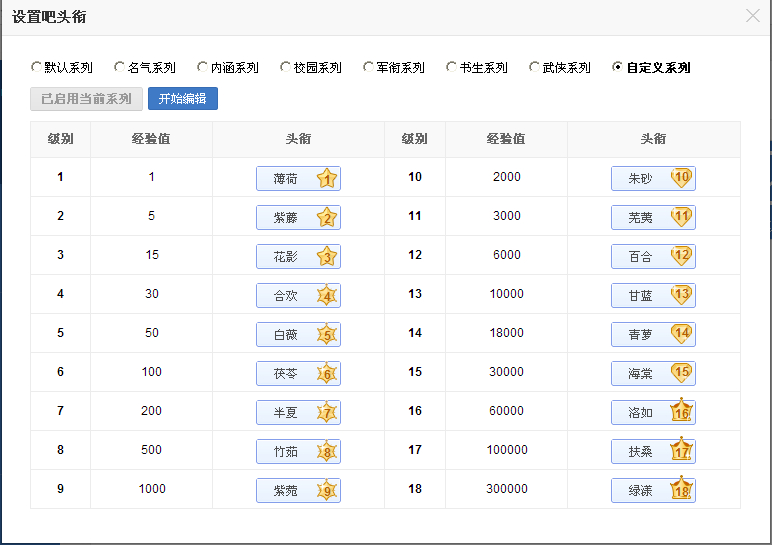Pick the 军衔系列 radio option
Screen dimensions: 772x545
tap(368, 66)
